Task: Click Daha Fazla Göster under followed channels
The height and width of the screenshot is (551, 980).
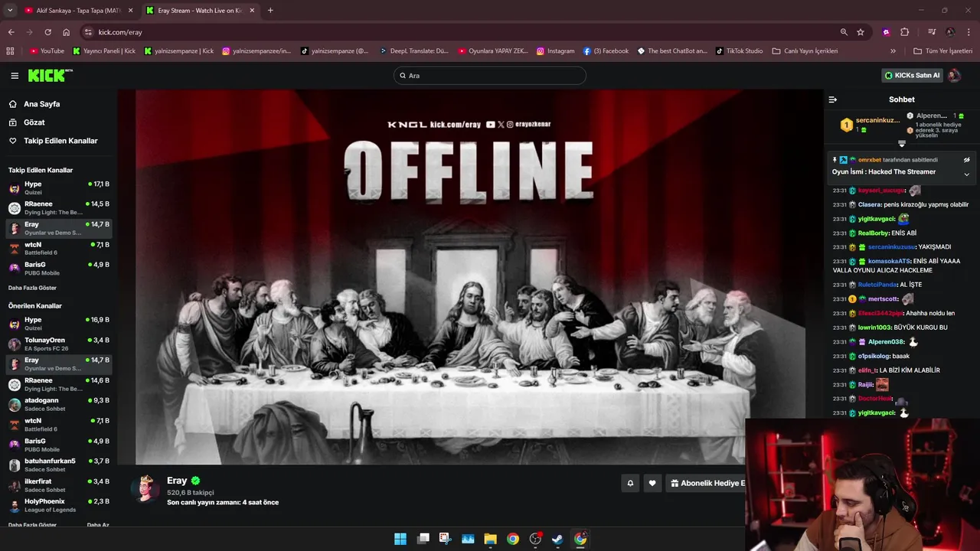Action: (32, 288)
